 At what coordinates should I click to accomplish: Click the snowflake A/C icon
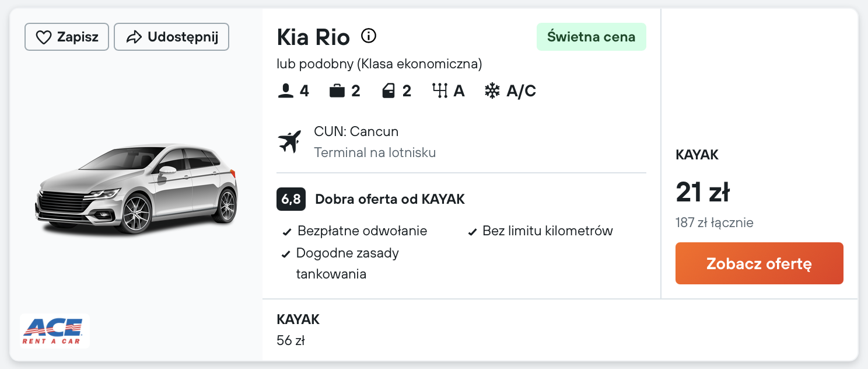click(492, 91)
